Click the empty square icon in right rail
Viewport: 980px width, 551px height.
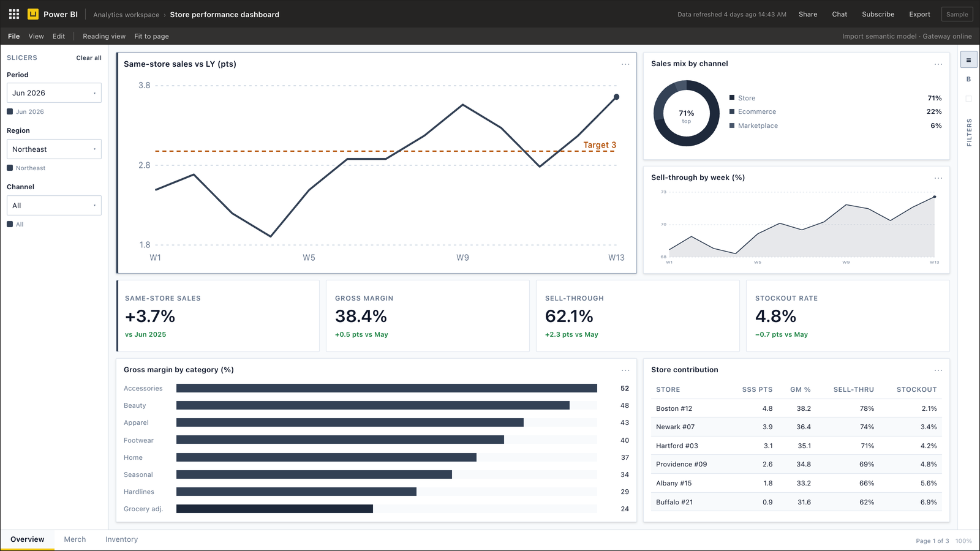coord(968,99)
